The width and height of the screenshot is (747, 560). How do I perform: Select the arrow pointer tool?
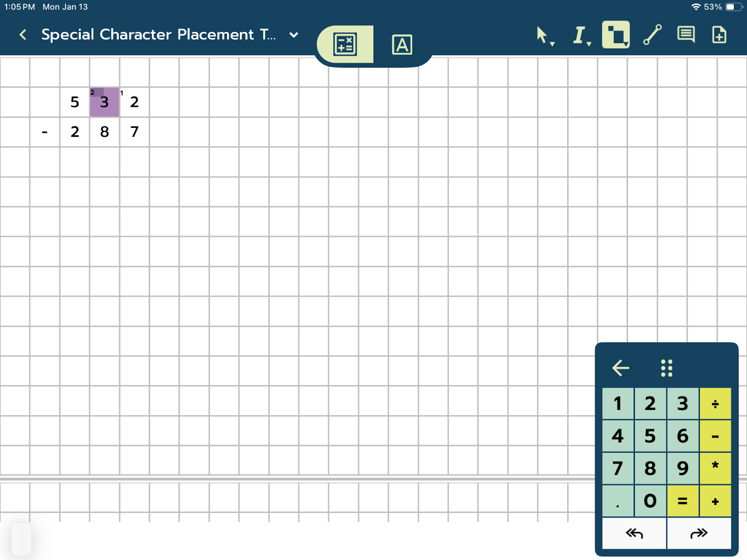pyautogui.click(x=541, y=34)
